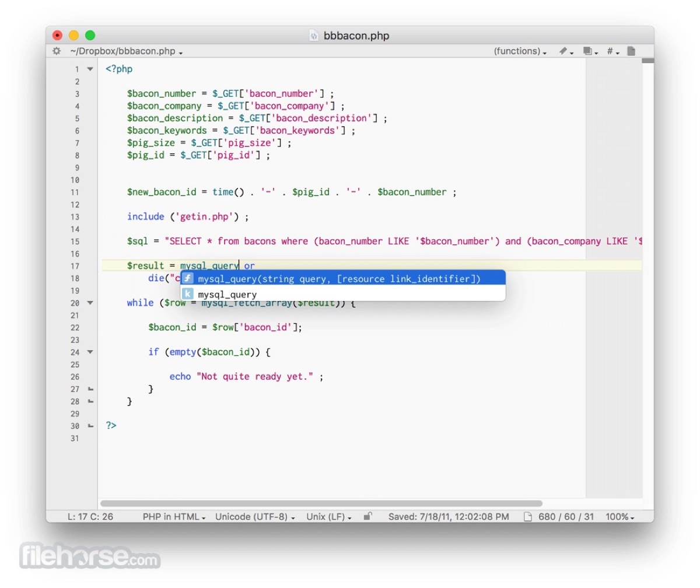
Task: Click the blue f function icon in the completion popup
Action: 187,278
